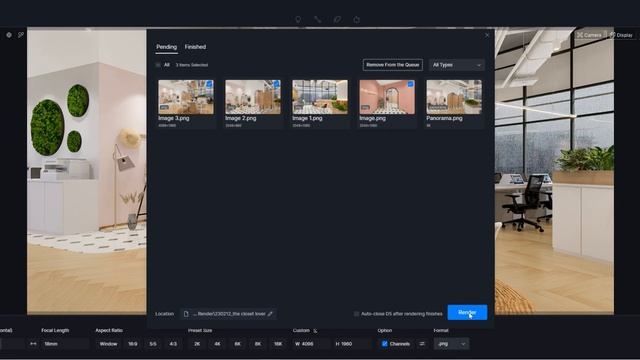
Task: Close the render queue dialog
Action: point(487,36)
